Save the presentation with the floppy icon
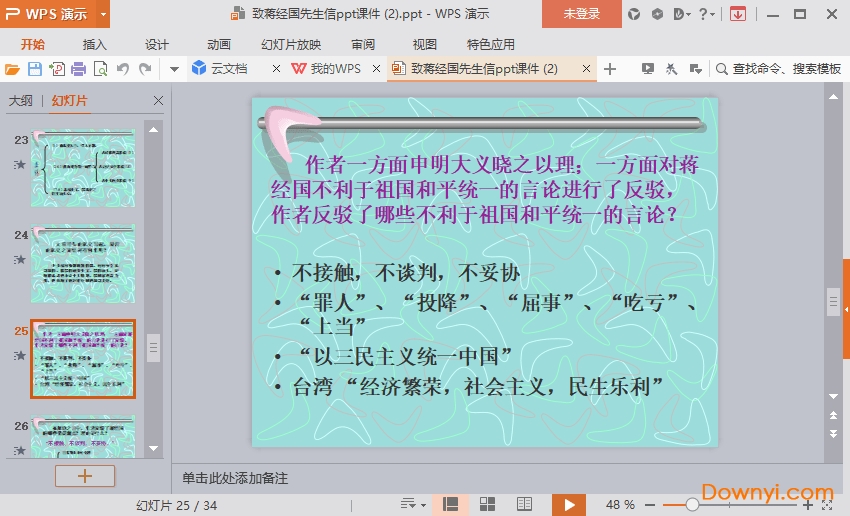 pyautogui.click(x=35, y=69)
